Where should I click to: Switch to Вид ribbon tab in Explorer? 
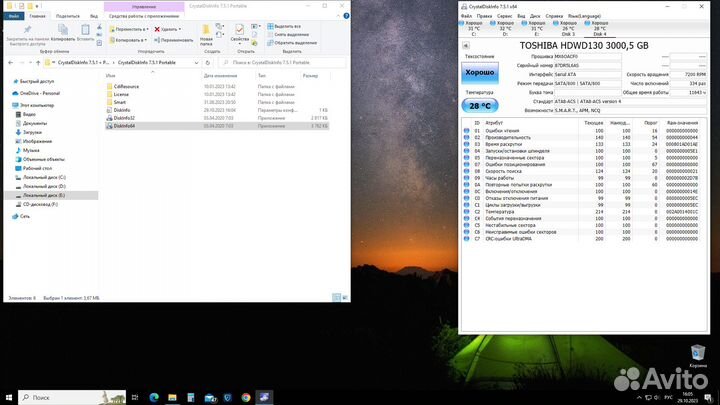click(94, 16)
